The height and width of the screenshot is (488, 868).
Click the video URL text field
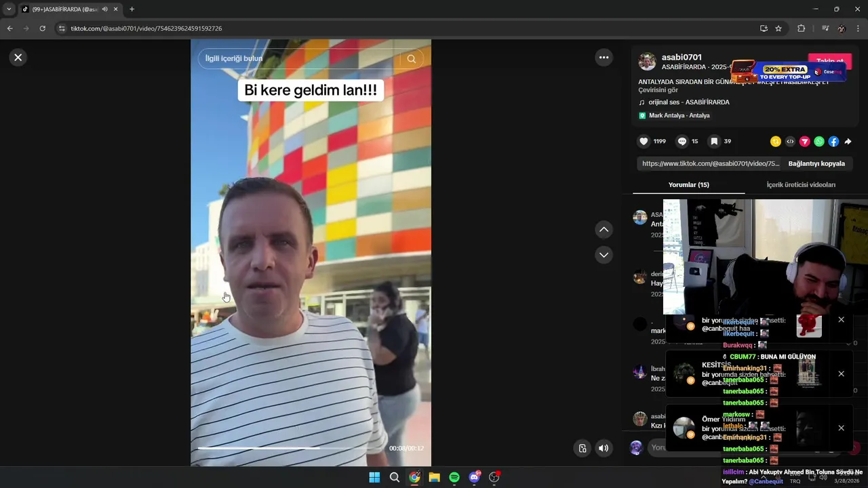tap(710, 163)
